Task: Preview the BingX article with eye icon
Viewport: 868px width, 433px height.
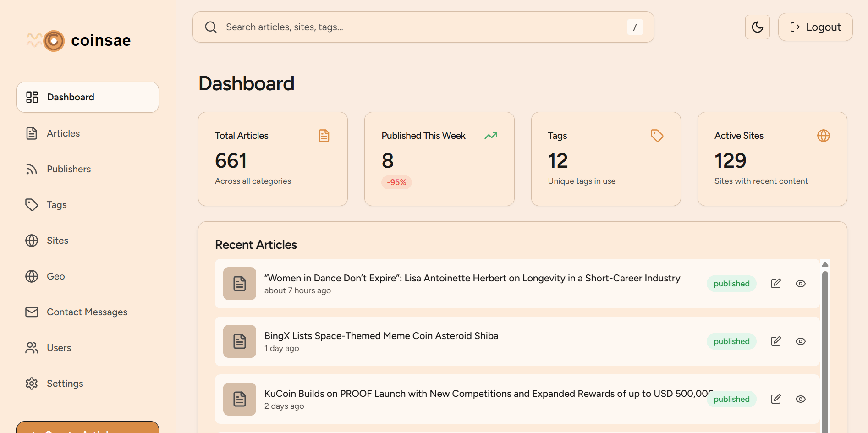Action: (801, 341)
